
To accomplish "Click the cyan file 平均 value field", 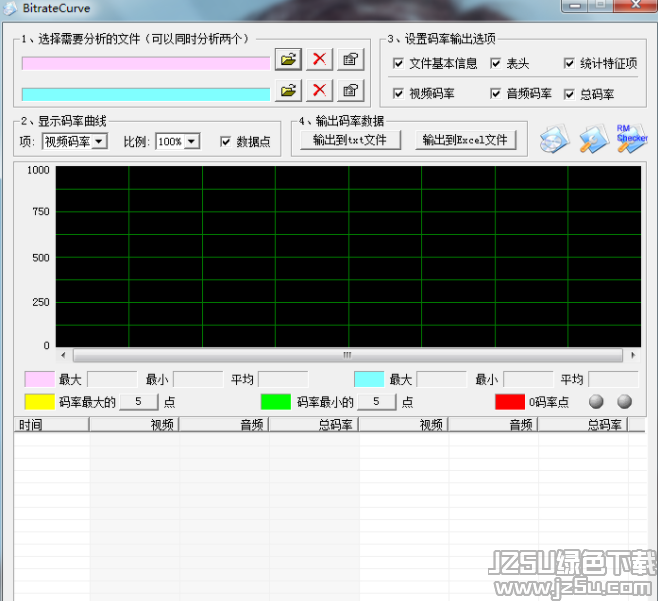I will pos(614,379).
